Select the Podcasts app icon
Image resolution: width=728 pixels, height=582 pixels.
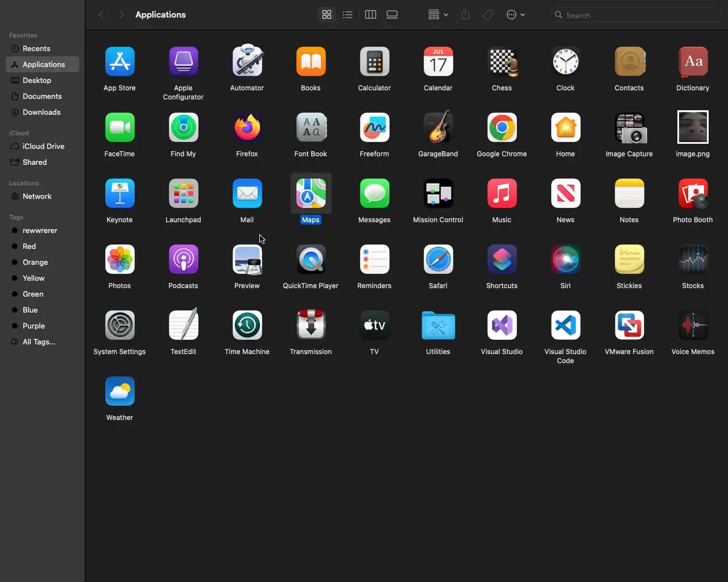183,259
